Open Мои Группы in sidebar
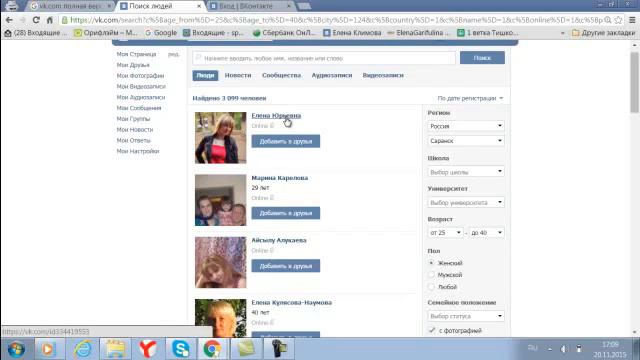The height and width of the screenshot is (360, 640). [x=133, y=119]
